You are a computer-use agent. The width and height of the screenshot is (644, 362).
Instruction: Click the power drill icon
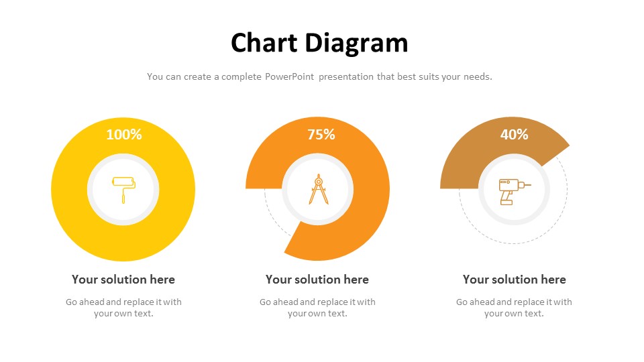pyautogui.click(x=515, y=192)
